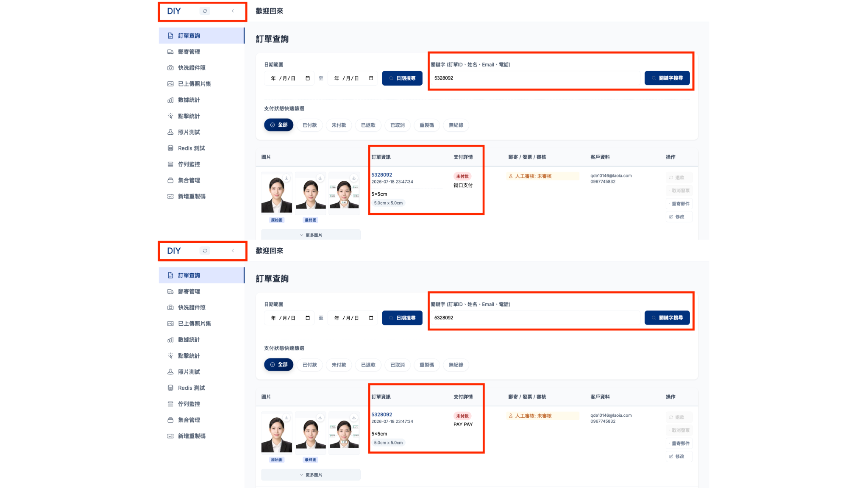868x488 pixels.
Task: Select the 已付款 filter chip in the upper panel
Action: (x=310, y=125)
